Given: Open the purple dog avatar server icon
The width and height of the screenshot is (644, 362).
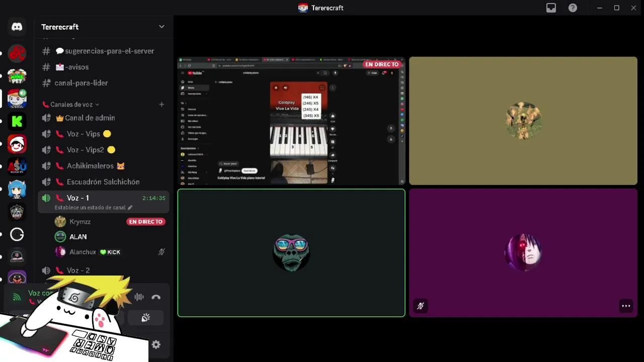Looking at the screenshot, I should [17, 278].
